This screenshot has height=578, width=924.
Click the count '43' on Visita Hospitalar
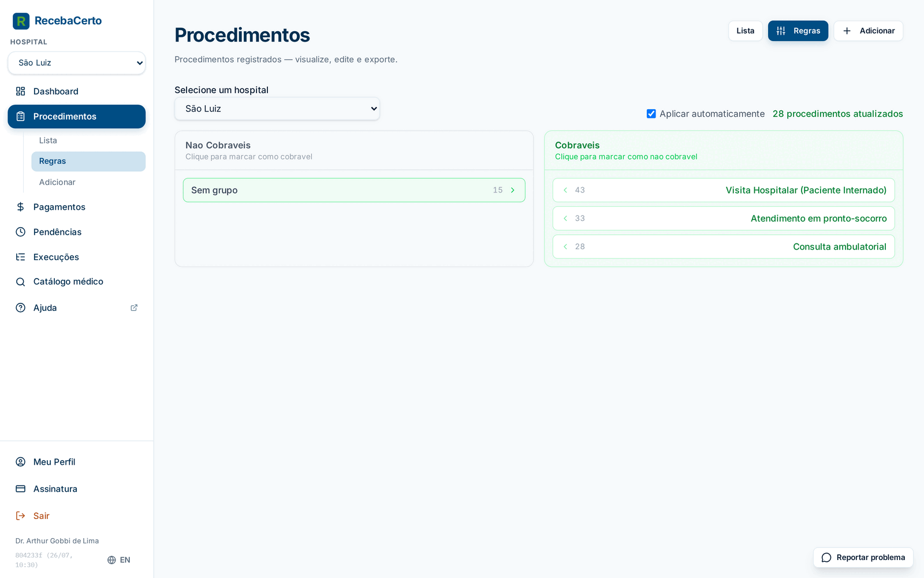580,190
